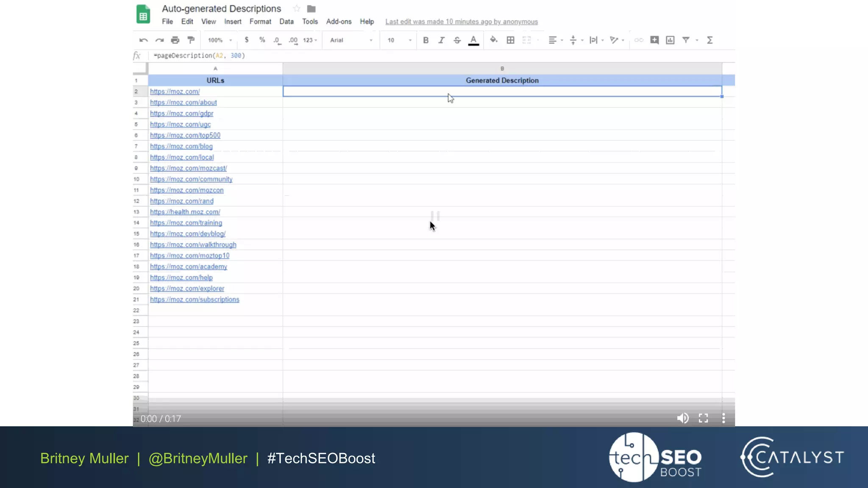This screenshot has width=868, height=488.
Task: Open the Insert menu
Action: (x=233, y=22)
